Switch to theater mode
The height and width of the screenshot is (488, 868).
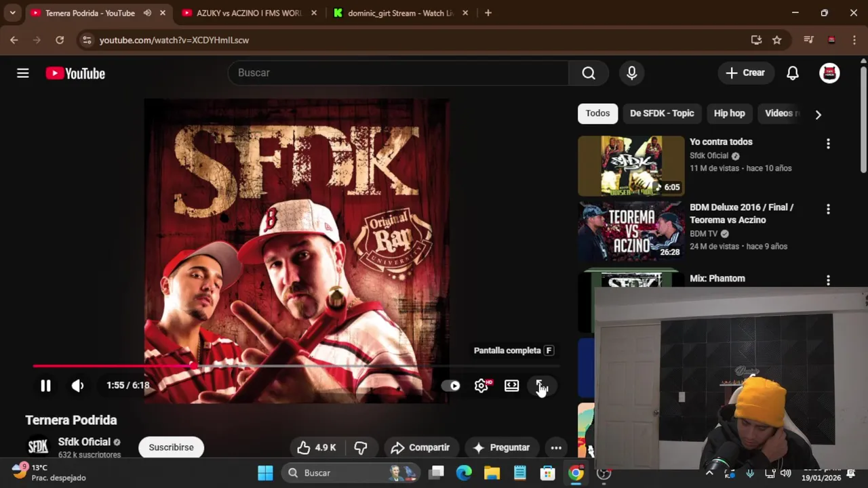click(x=512, y=386)
